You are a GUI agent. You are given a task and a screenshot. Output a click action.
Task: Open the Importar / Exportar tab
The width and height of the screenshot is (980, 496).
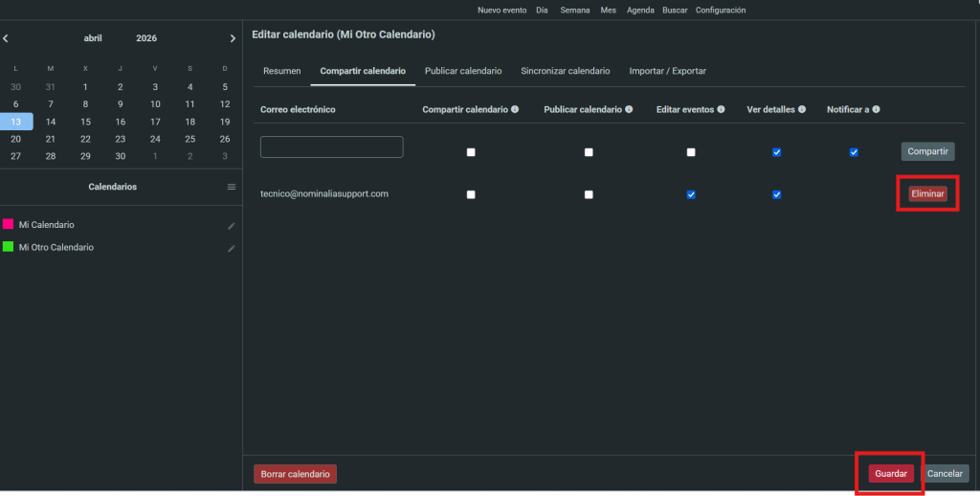click(667, 71)
